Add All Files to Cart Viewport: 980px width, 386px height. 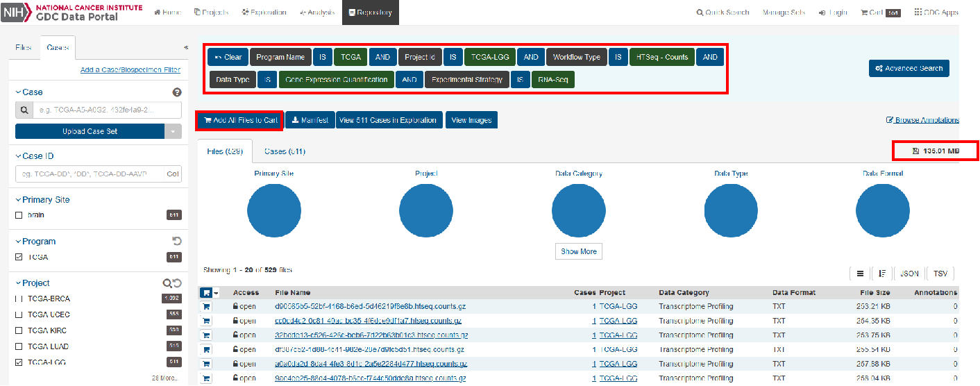(x=240, y=120)
